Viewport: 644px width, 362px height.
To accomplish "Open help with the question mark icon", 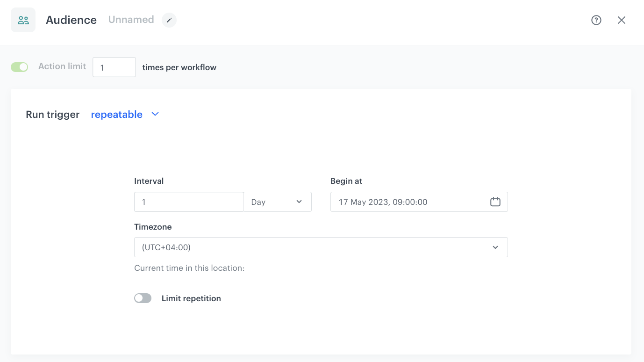I will point(596,20).
